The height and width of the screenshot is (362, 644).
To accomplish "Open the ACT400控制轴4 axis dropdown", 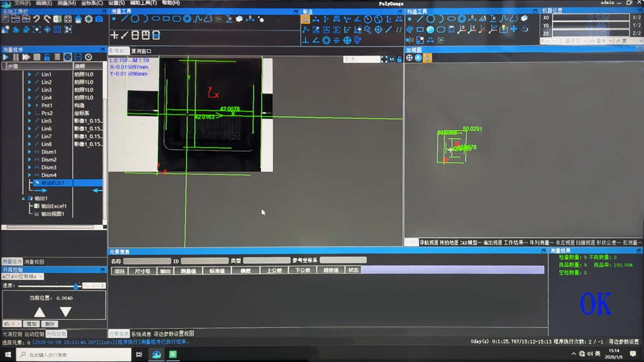I will [22, 276].
